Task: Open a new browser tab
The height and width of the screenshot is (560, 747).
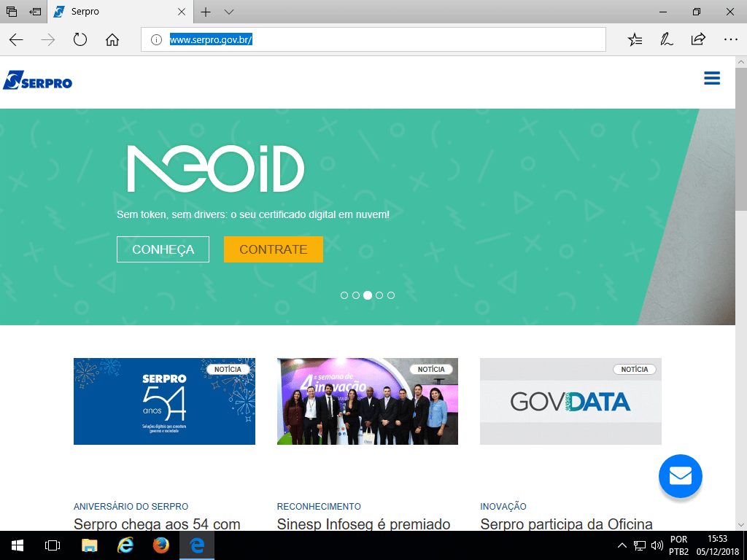Action: (x=206, y=12)
